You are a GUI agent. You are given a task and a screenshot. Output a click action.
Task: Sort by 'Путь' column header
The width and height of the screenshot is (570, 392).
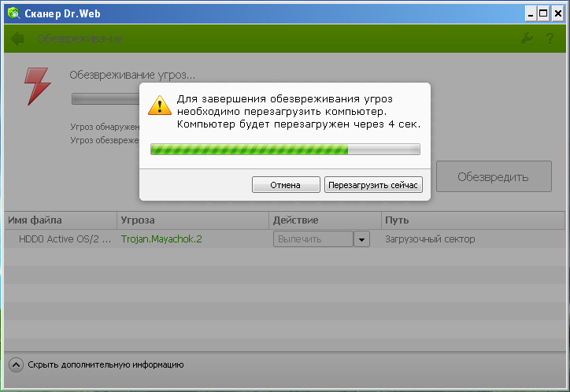pyautogui.click(x=473, y=220)
